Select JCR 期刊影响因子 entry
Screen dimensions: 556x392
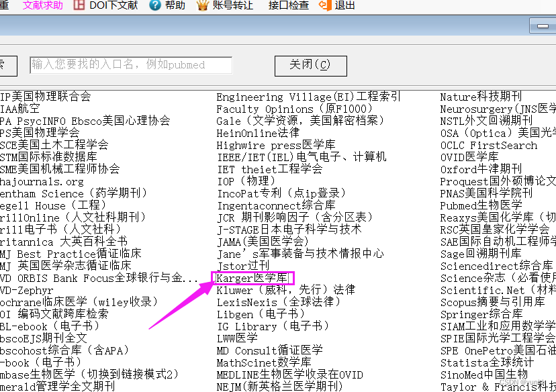pyautogui.click(x=295, y=217)
